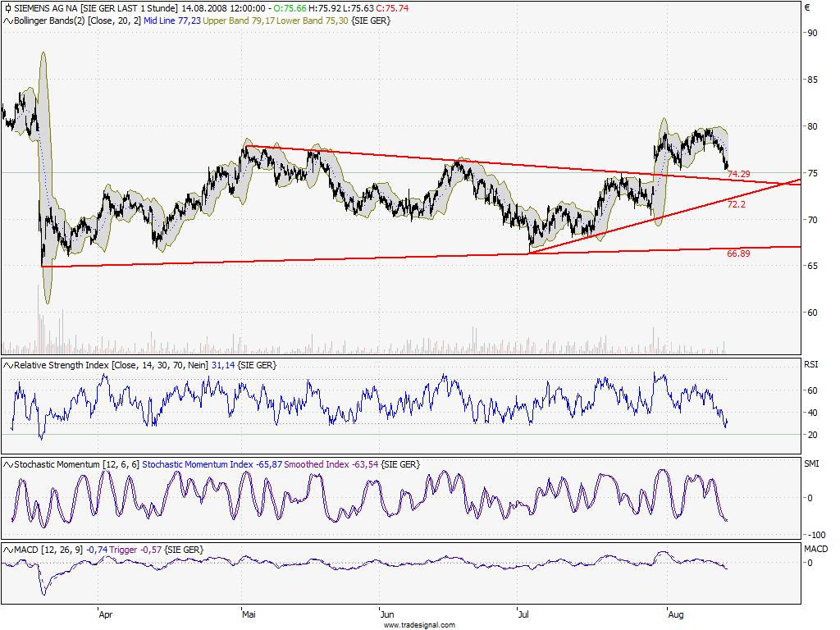Click the 80 price axis label

coord(813,126)
